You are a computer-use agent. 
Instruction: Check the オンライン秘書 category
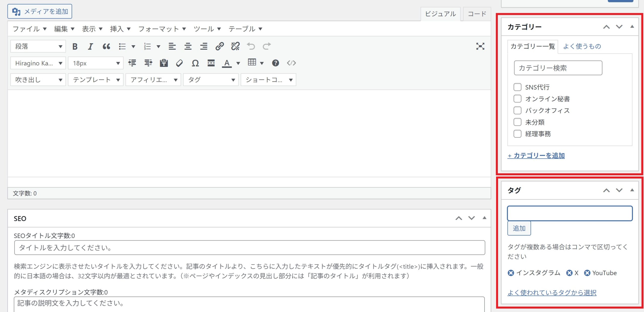point(517,99)
